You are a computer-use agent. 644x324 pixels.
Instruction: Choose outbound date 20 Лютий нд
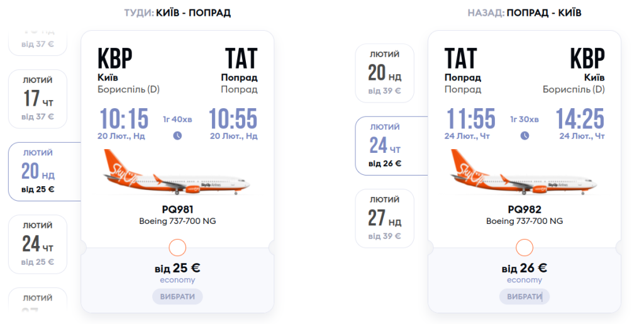(39, 171)
